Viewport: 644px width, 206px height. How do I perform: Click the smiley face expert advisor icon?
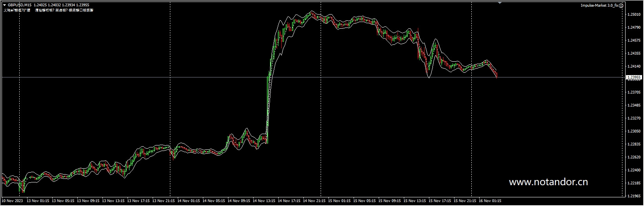(621, 5)
